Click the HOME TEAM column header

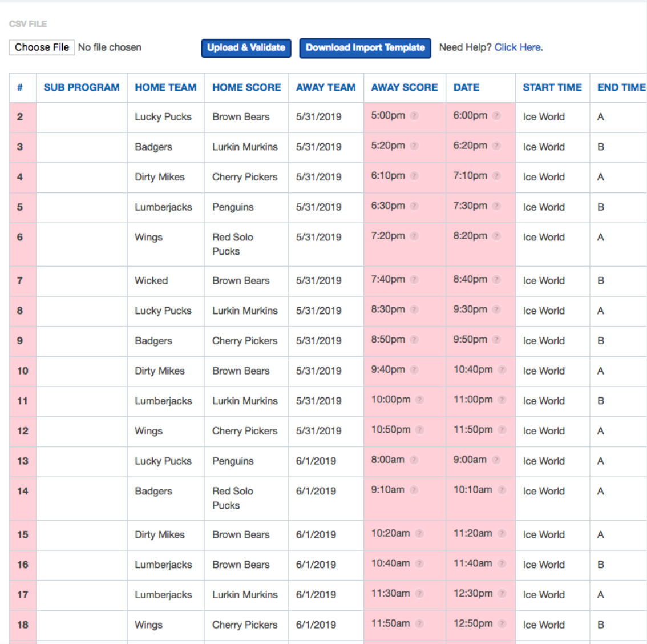pyautogui.click(x=165, y=87)
